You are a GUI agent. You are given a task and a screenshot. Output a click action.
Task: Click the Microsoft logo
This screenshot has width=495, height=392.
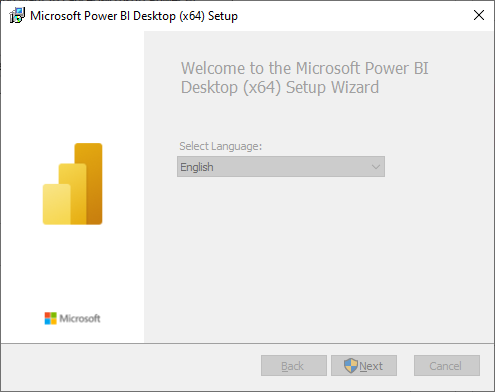[x=72, y=318]
